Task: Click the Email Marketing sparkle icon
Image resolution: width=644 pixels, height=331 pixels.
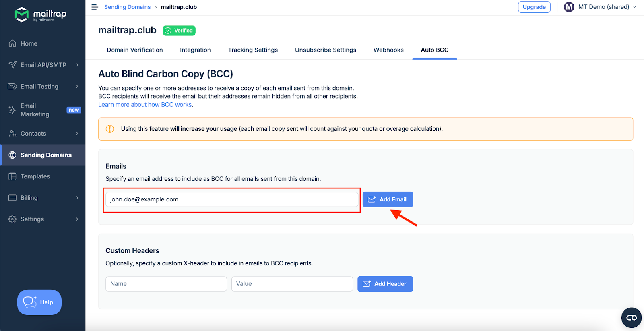Action: coord(12,110)
